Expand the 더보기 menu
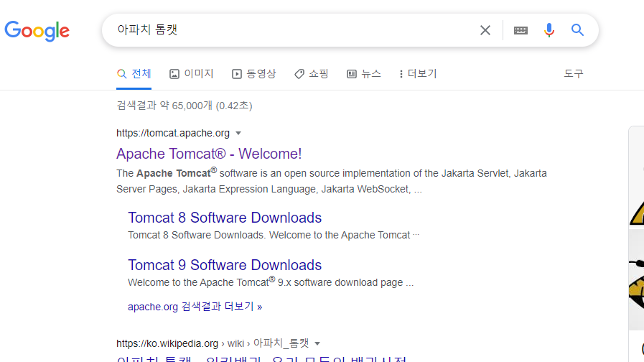 (x=418, y=74)
